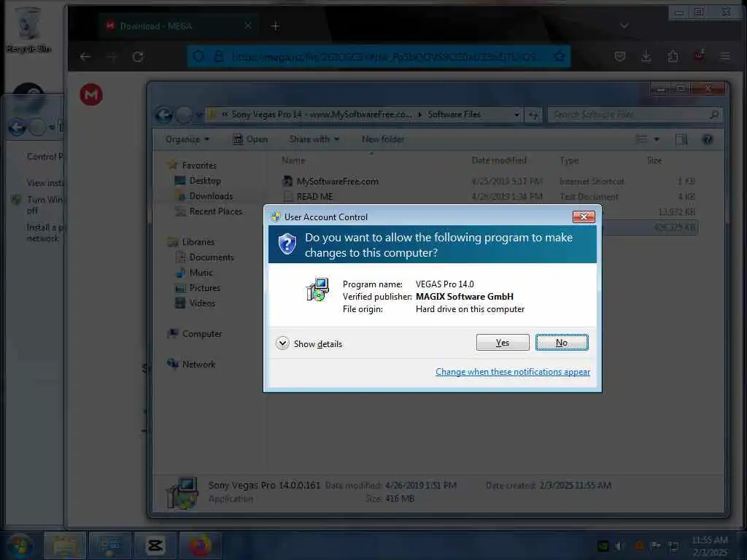Sort by the Date modified column header
The image size is (747, 560).
[x=499, y=160]
